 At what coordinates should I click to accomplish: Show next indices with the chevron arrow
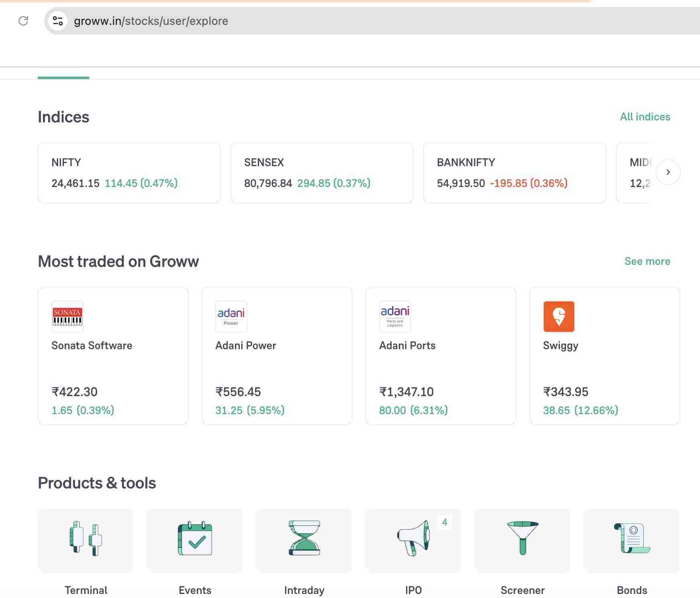point(668,172)
